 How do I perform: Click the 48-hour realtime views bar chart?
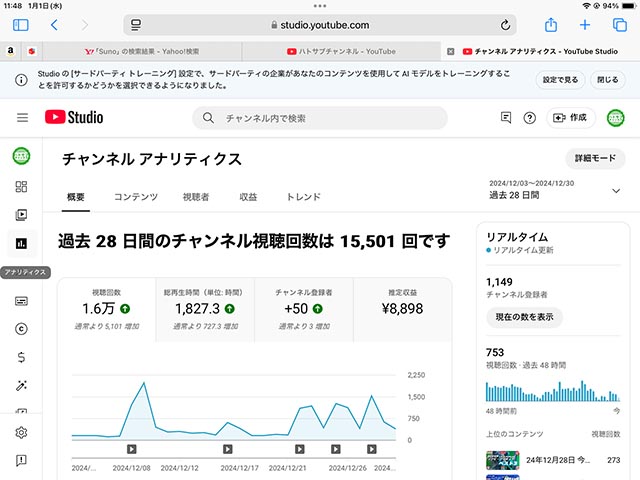[553, 391]
